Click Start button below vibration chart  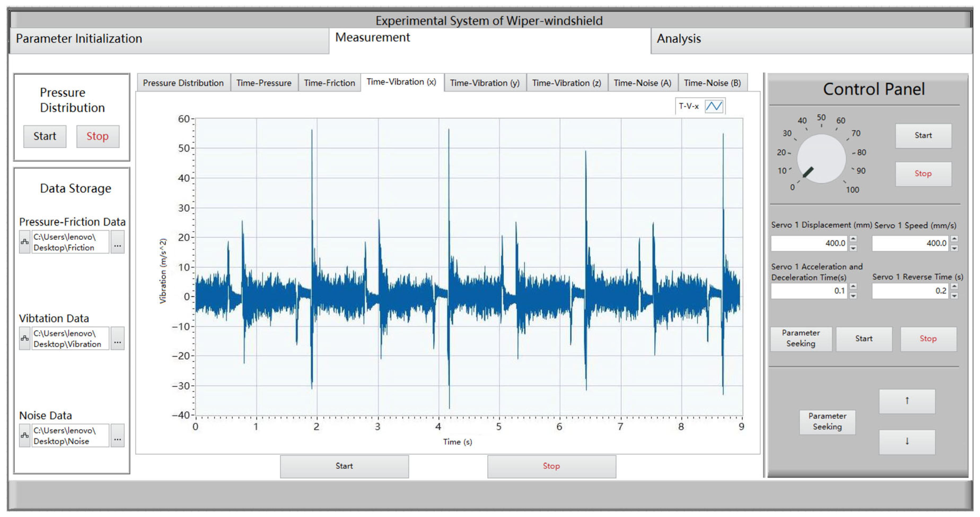(x=344, y=466)
